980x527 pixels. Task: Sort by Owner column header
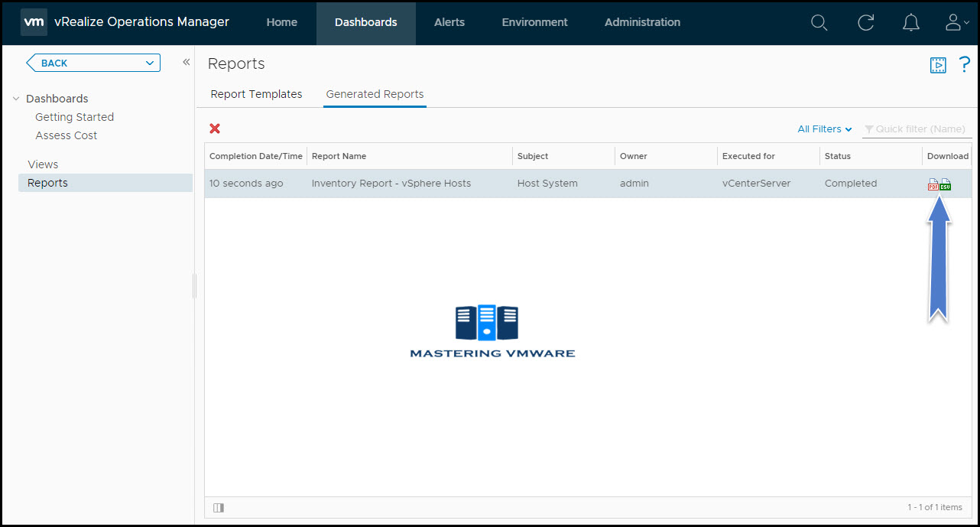coord(667,156)
